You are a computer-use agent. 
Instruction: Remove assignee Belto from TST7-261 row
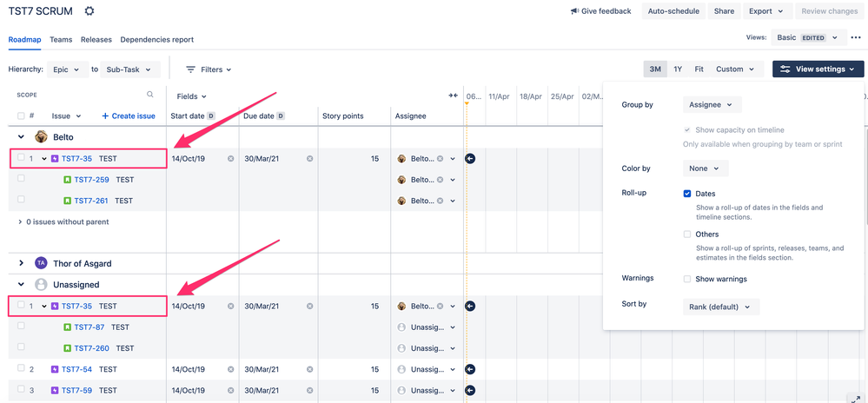coord(441,201)
